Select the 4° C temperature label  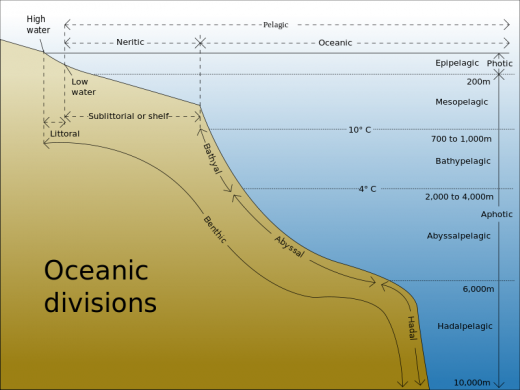[x=367, y=189]
